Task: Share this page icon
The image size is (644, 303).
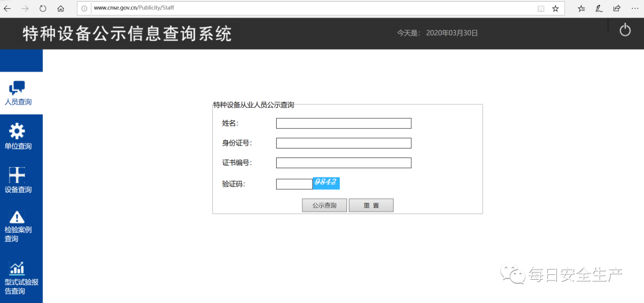Action: [x=617, y=8]
